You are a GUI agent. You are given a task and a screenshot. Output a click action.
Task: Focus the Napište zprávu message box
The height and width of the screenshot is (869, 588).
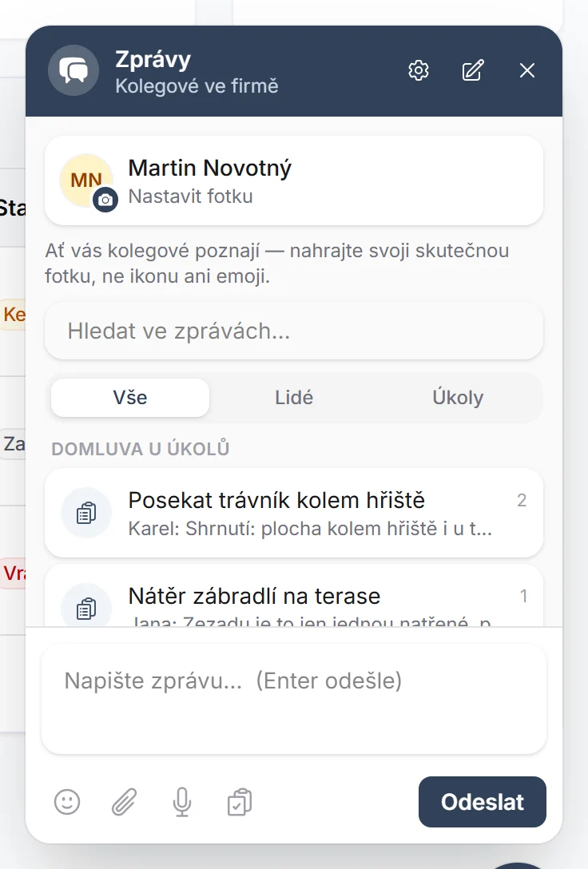(294, 700)
